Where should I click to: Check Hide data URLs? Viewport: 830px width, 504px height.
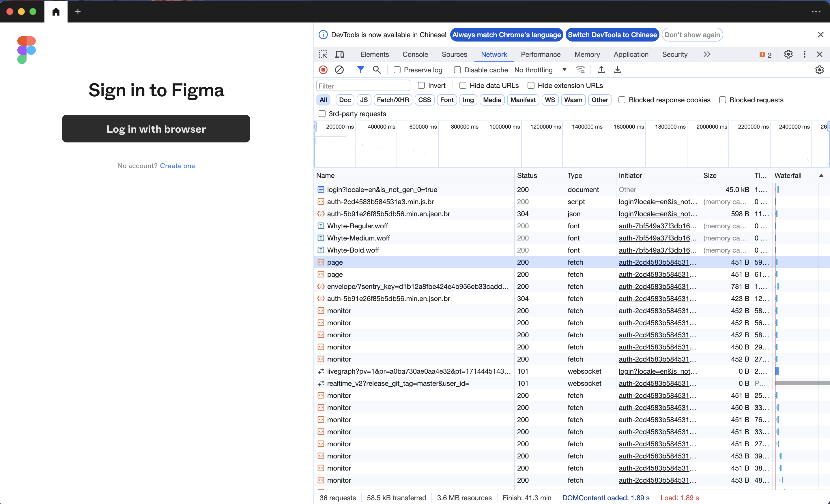pyautogui.click(x=463, y=85)
